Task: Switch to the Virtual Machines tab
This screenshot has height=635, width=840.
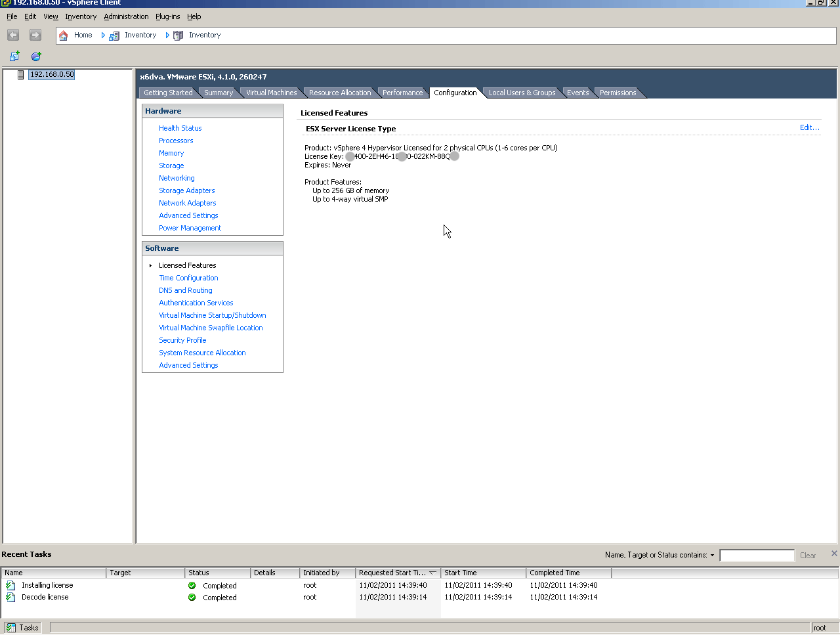Action: (x=271, y=93)
